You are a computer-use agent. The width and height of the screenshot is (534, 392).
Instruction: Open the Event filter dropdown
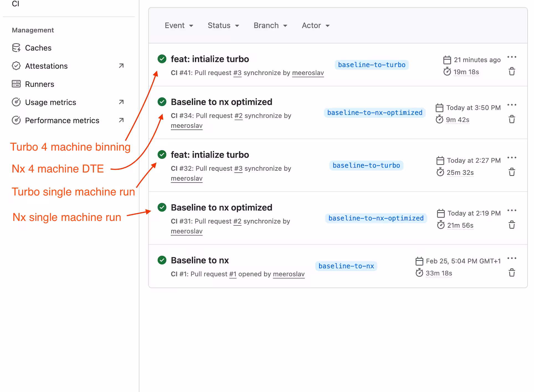coord(179,25)
